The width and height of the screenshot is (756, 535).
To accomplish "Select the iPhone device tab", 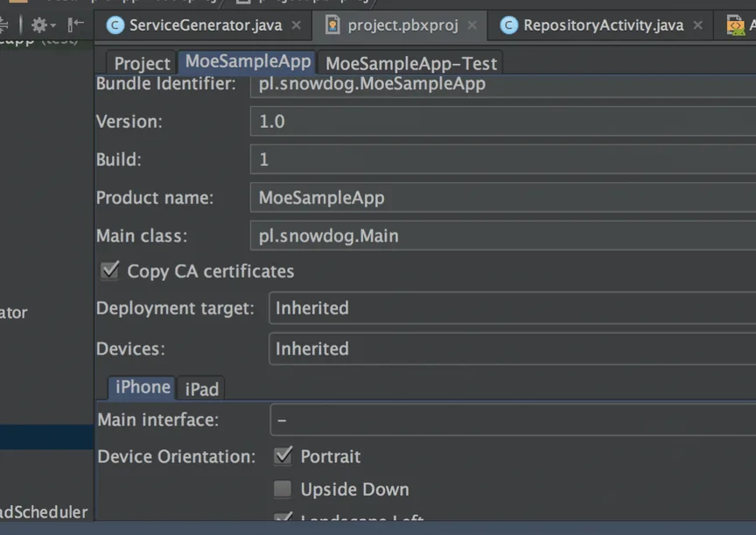I will click(142, 388).
